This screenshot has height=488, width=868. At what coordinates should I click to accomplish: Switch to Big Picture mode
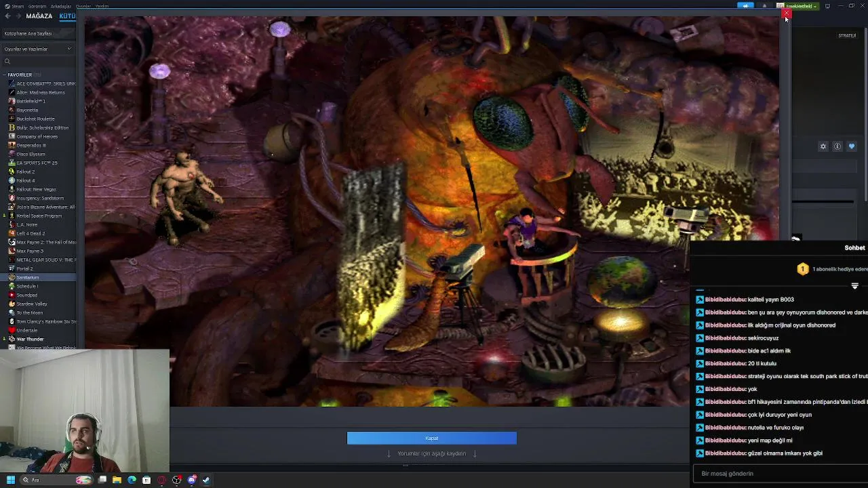click(x=827, y=6)
